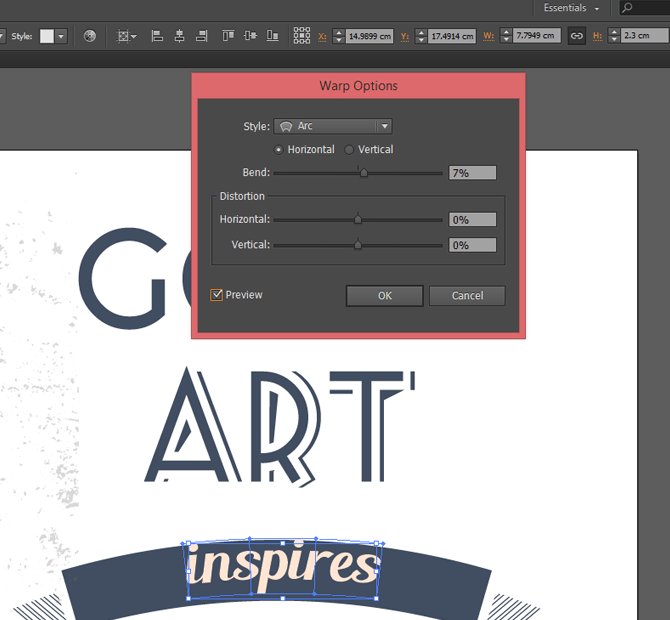Select the Vertical radio option

[349, 150]
